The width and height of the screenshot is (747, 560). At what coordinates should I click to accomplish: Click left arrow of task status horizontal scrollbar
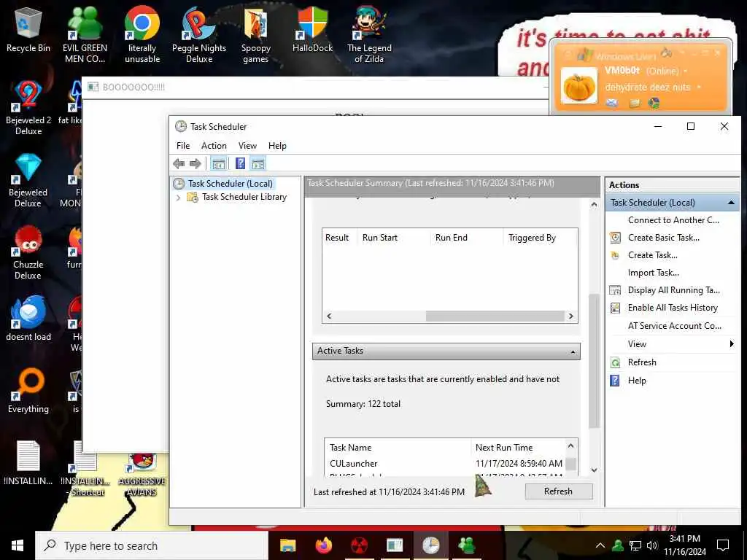[x=329, y=316]
